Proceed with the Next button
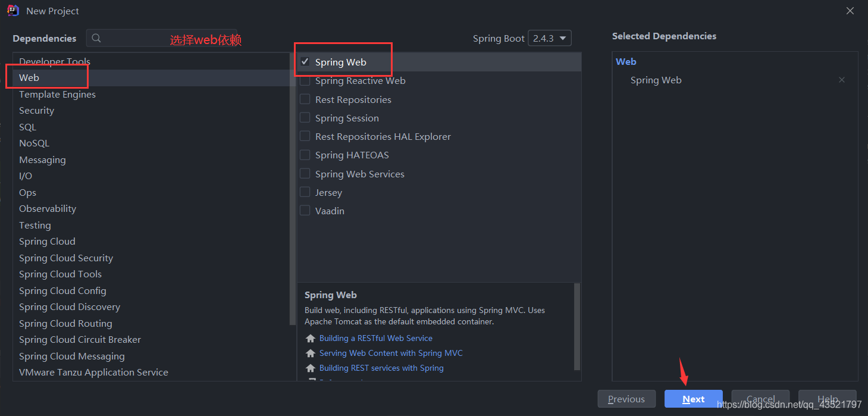868x416 pixels. (694, 399)
